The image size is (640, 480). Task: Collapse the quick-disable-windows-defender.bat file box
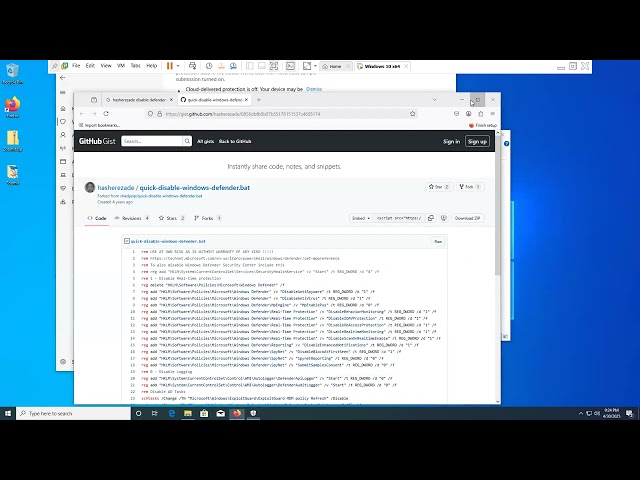point(127,241)
